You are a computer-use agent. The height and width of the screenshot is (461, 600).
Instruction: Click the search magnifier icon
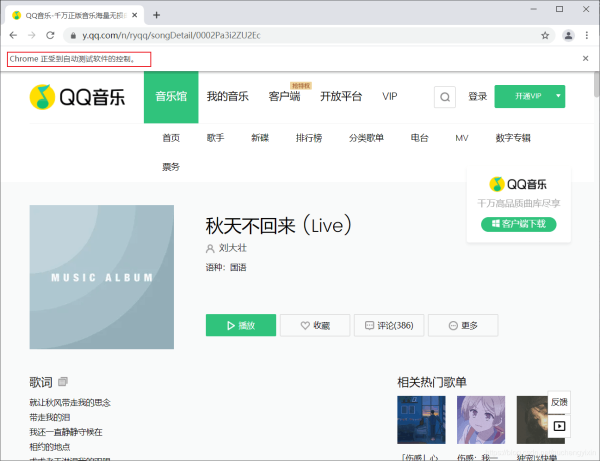click(445, 97)
